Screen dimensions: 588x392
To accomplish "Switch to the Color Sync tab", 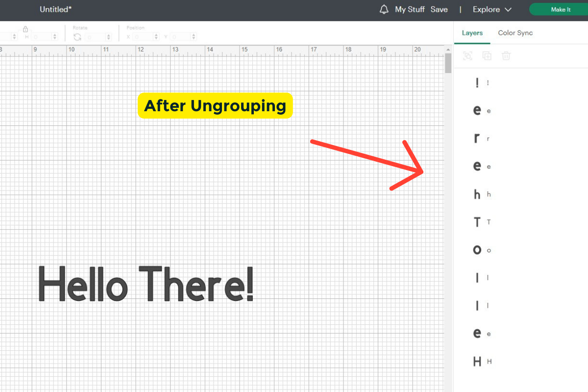I will click(515, 33).
